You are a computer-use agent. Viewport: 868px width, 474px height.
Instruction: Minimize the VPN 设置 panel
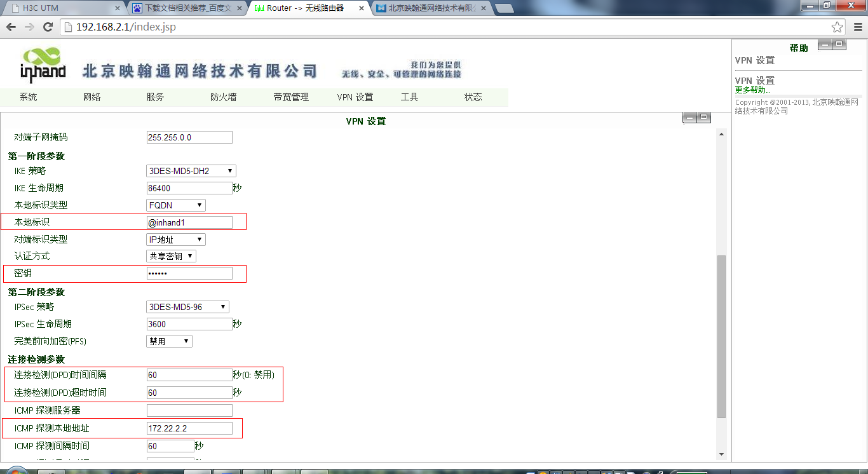[689, 118]
